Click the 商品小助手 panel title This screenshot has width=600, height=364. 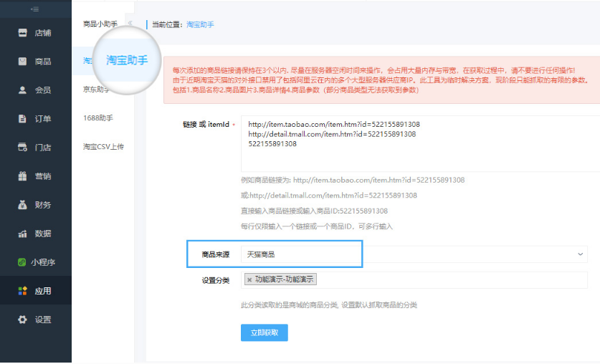[100, 24]
